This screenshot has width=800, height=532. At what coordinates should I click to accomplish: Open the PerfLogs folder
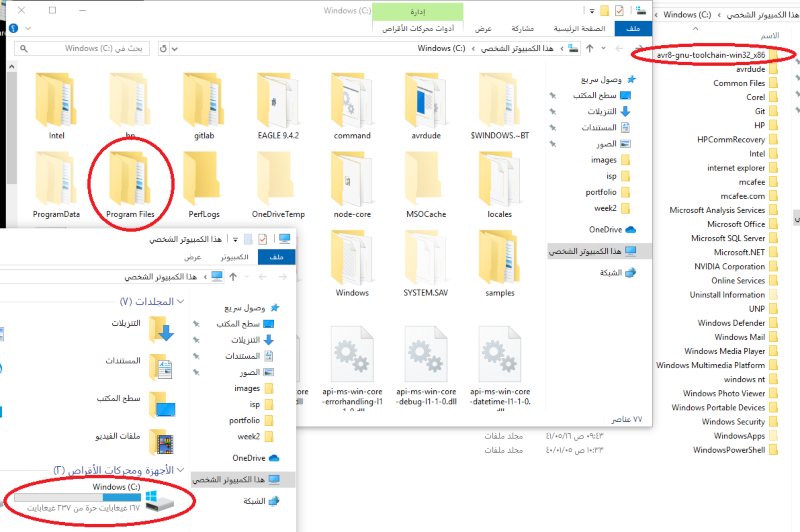coord(204,186)
